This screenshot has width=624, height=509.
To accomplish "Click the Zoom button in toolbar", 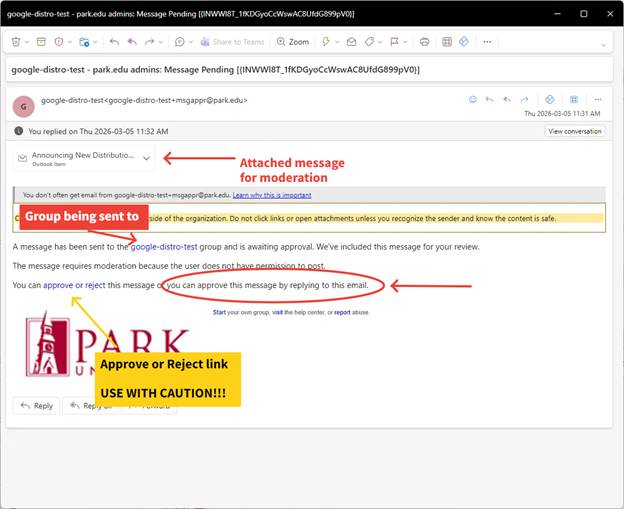I will coord(293,42).
